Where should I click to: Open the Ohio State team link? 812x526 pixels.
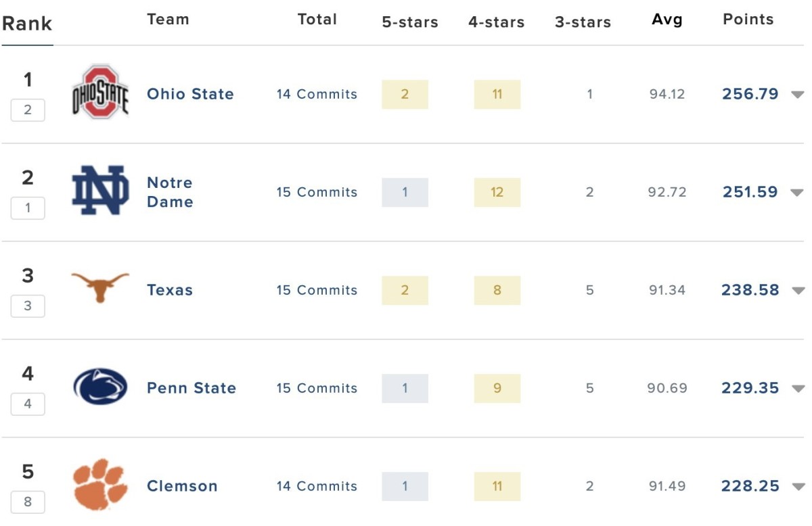pos(190,94)
